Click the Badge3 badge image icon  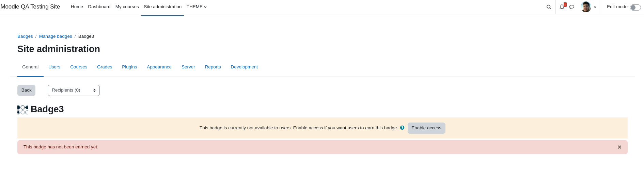tap(22, 110)
